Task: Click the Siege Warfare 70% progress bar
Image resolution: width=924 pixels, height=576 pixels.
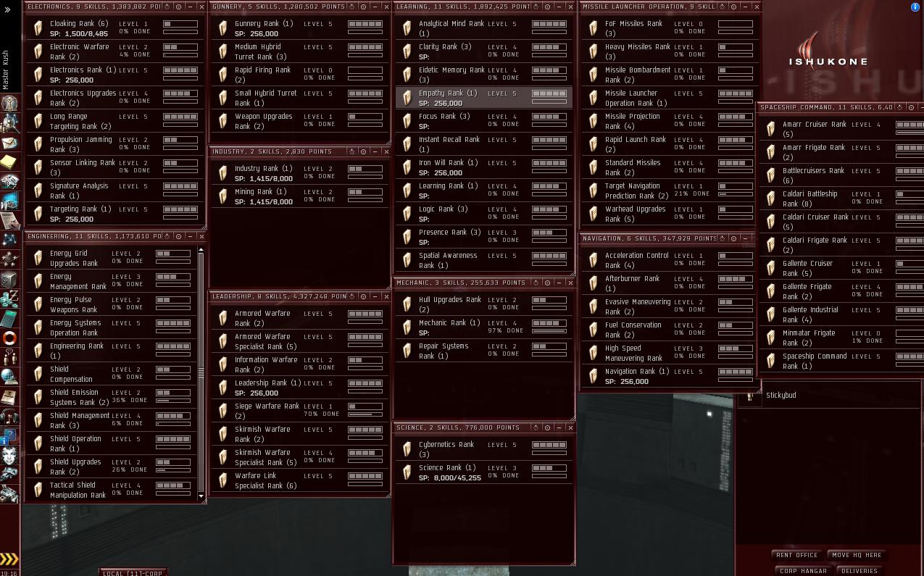Action: pos(365,414)
